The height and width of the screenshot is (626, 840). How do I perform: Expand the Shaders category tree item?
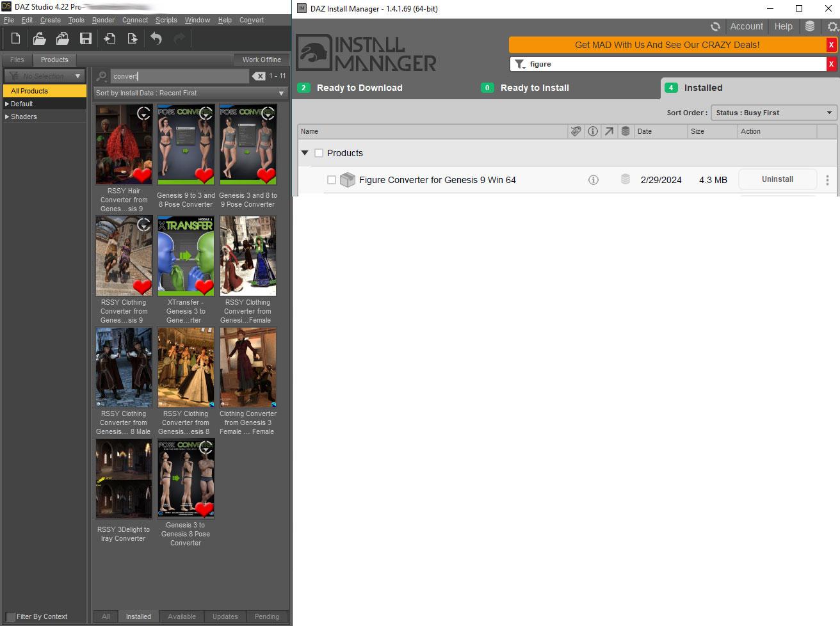click(7, 116)
